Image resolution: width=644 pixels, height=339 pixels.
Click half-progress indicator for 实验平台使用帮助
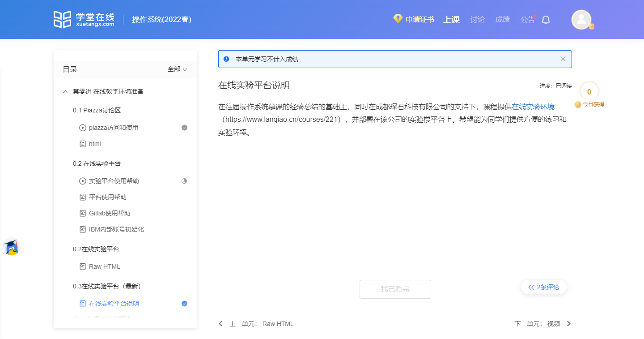click(x=184, y=181)
